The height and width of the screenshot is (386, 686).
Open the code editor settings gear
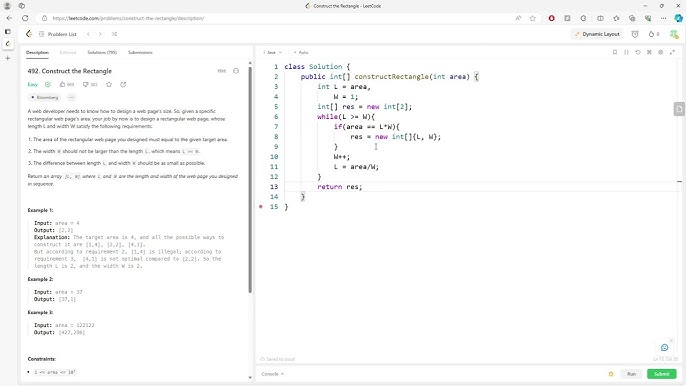click(x=661, y=52)
